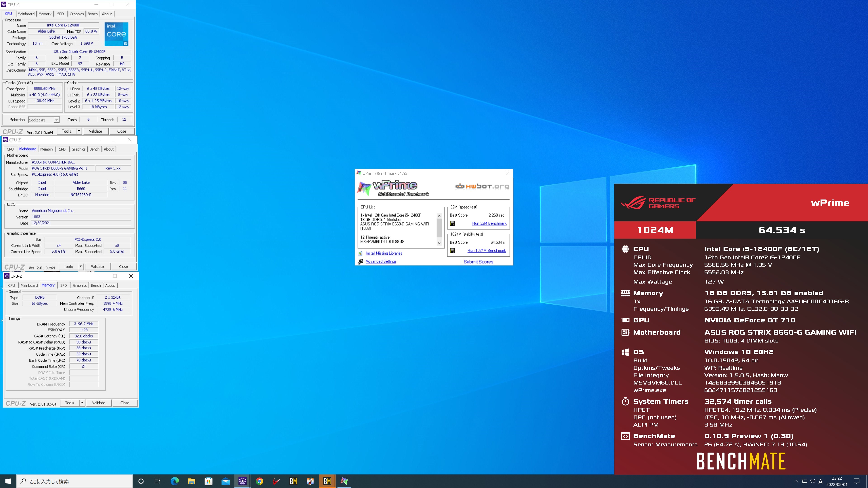Click the Advanced Settings wrench icon
Viewport: 868px width, 488px height.
pos(360,262)
